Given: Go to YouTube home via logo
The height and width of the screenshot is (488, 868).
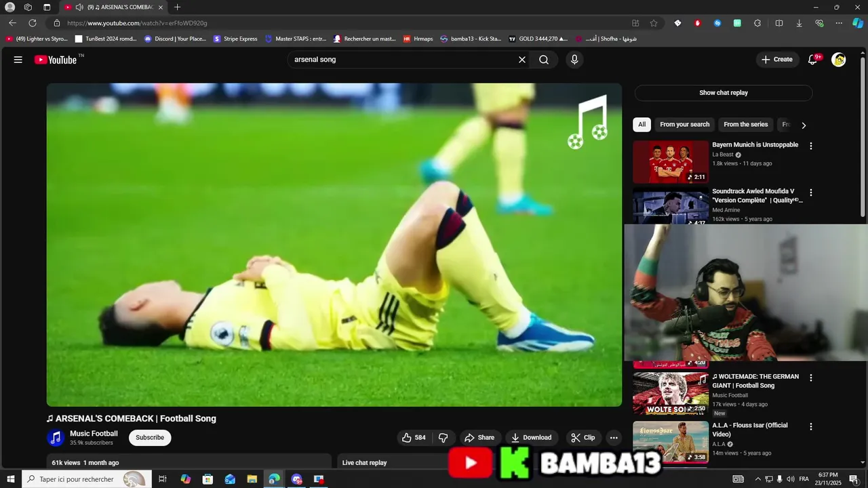Looking at the screenshot, I should point(56,60).
